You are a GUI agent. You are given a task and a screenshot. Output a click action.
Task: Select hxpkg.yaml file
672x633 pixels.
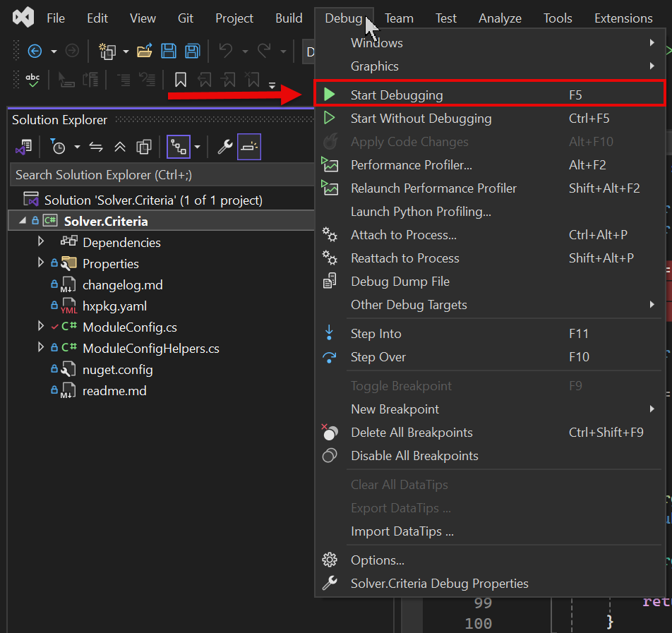114,306
